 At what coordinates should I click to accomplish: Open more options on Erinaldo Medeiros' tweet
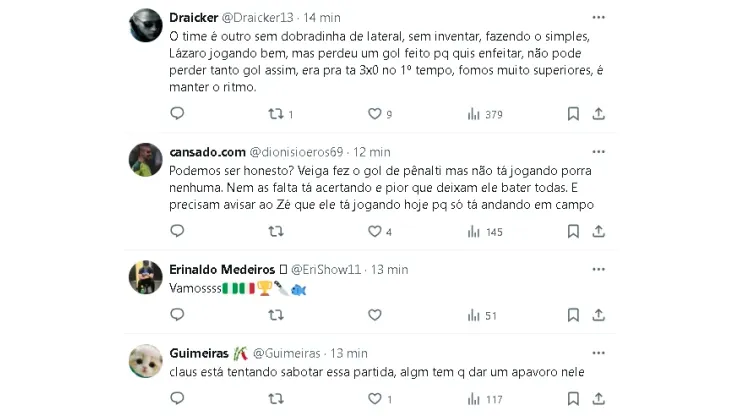[598, 269]
